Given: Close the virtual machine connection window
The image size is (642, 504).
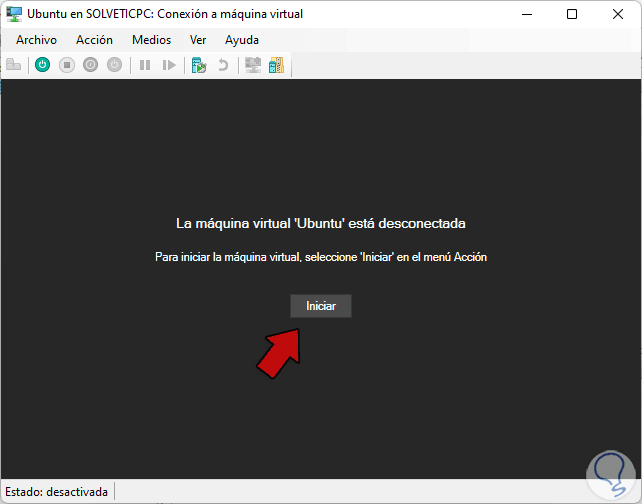Looking at the screenshot, I should [618, 14].
